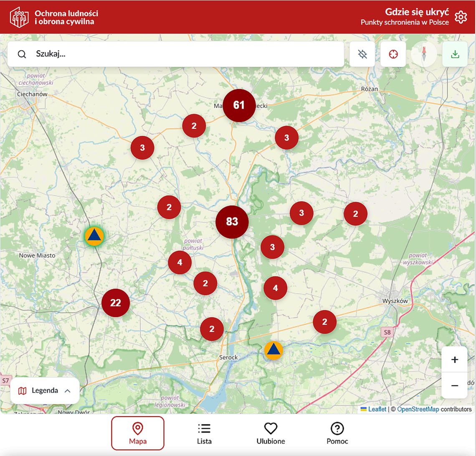Expand the 61 cluster near Maków Mazowiecki
Image resolution: width=476 pixels, height=456 pixels.
pos(238,105)
